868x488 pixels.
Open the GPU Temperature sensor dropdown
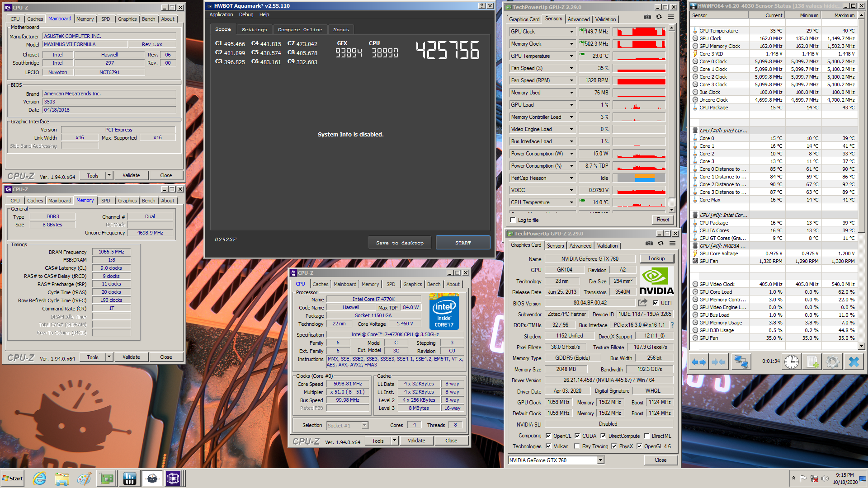point(571,56)
